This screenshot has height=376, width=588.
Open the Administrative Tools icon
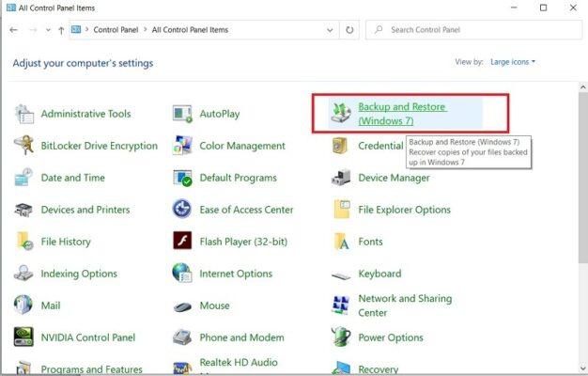pyautogui.click(x=24, y=114)
